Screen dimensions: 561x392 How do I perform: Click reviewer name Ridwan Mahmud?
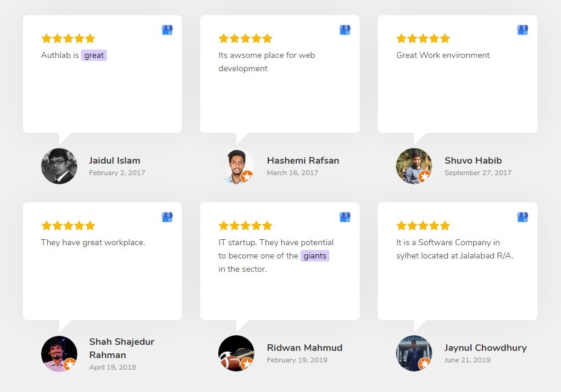pos(305,348)
